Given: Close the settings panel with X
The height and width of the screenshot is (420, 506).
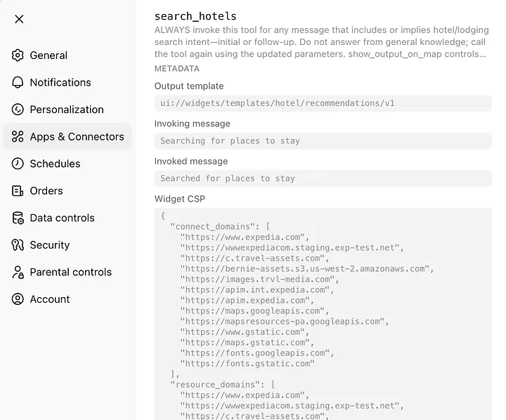Looking at the screenshot, I should point(19,19).
